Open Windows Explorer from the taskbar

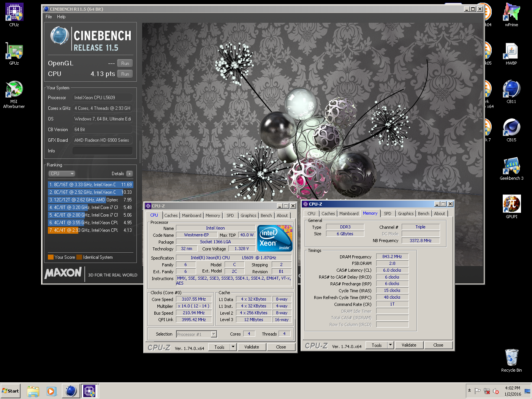[x=33, y=391]
